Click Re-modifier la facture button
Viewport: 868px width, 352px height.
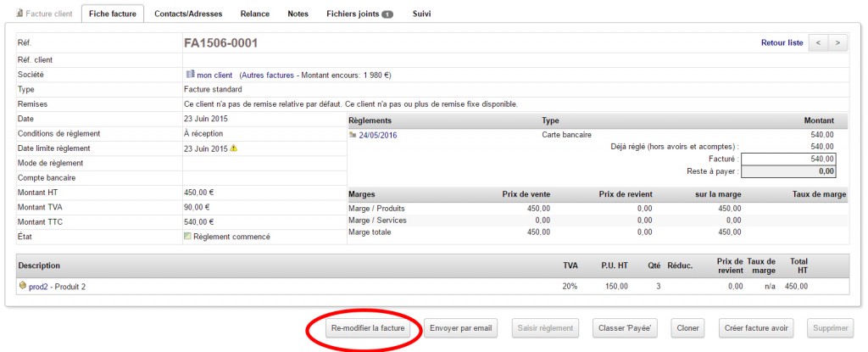click(368, 327)
